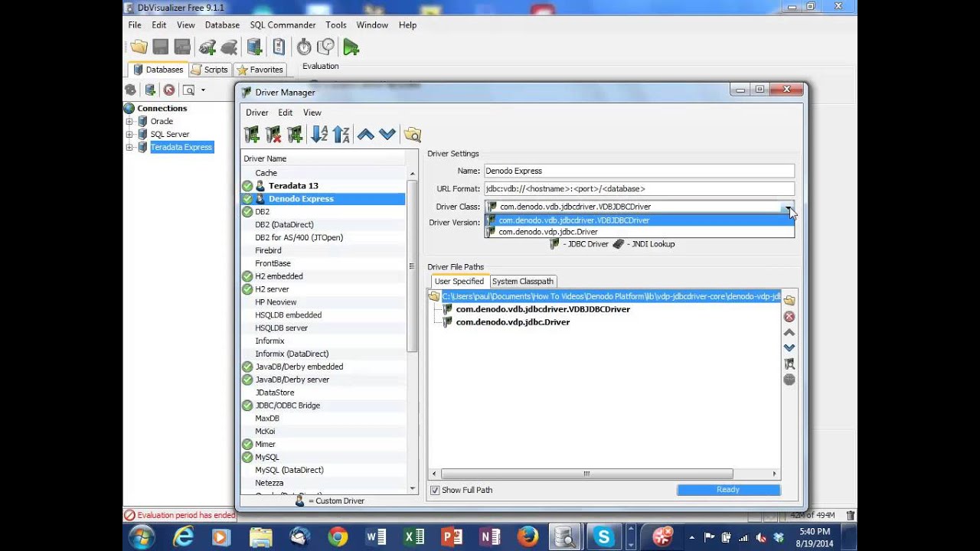
Task: Click the garbage collection trash icon
Action: point(851,516)
